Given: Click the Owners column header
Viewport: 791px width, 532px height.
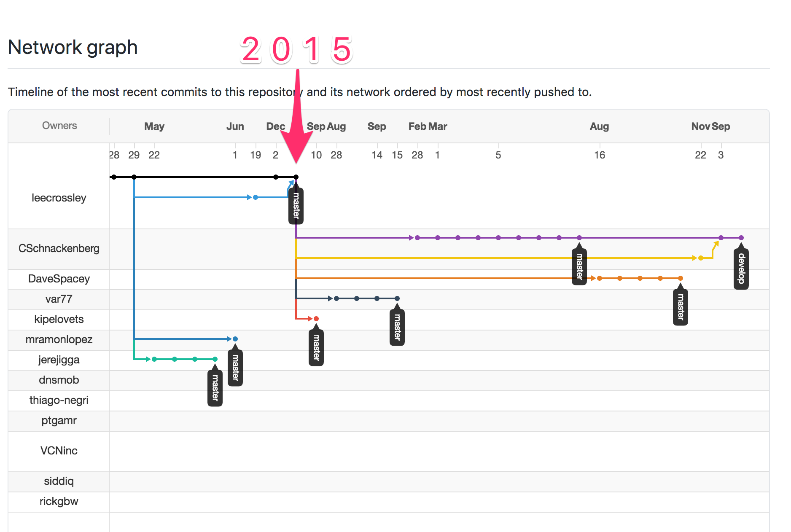Looking at the screenshot, I should [x=59, y=126].
